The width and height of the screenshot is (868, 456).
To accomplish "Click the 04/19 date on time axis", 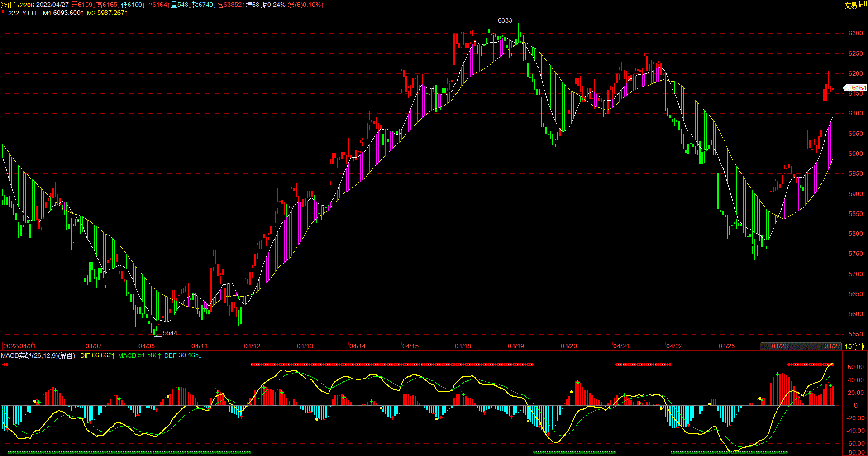I will coord(516,346).
